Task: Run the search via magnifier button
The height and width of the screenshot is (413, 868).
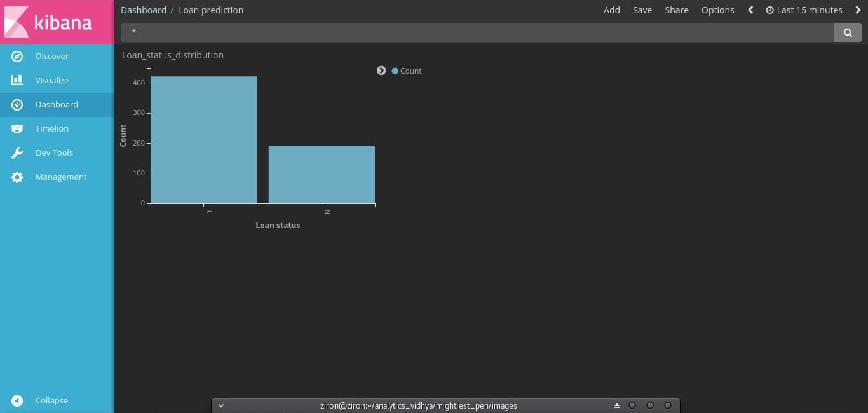Action: [x=848, y=32]
